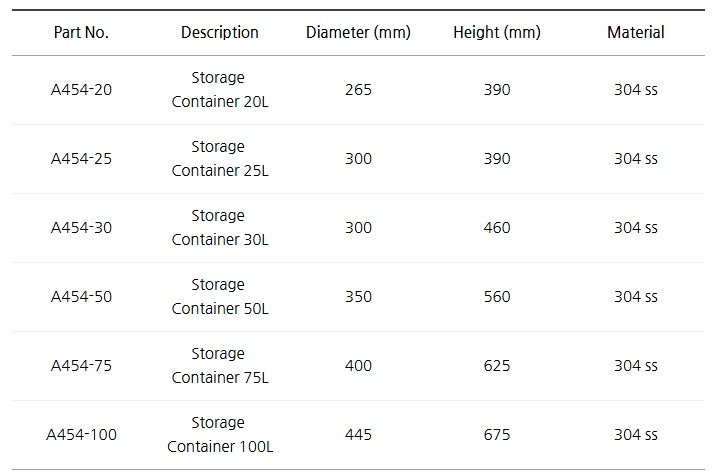Click Storage Container 50L description
The width and height of the screenshot is (724, 476).
219,297
